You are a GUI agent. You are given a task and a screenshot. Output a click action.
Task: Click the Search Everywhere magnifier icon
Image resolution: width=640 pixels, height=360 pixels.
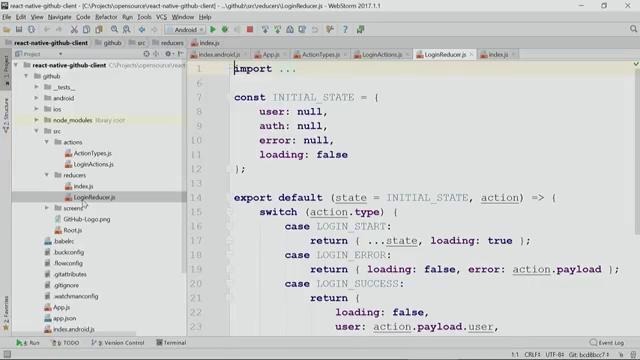(633, 29)
